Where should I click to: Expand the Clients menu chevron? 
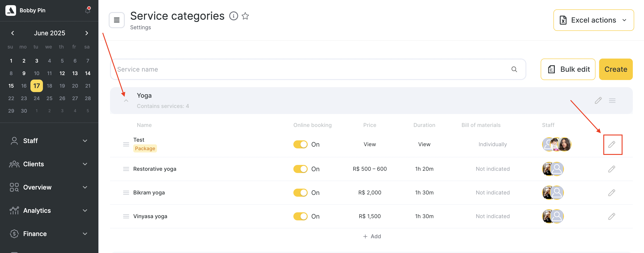pos(85,164)
